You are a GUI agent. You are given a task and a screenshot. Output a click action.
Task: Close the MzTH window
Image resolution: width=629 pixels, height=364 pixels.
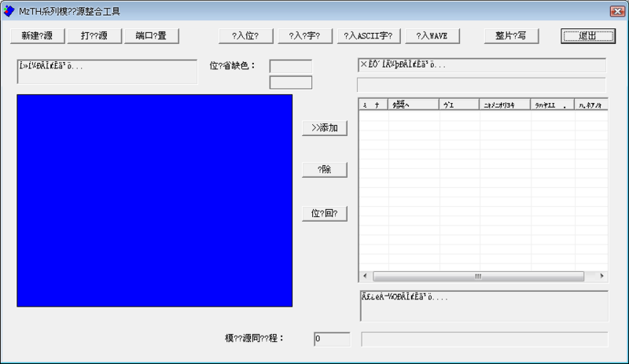coord(617,11)
